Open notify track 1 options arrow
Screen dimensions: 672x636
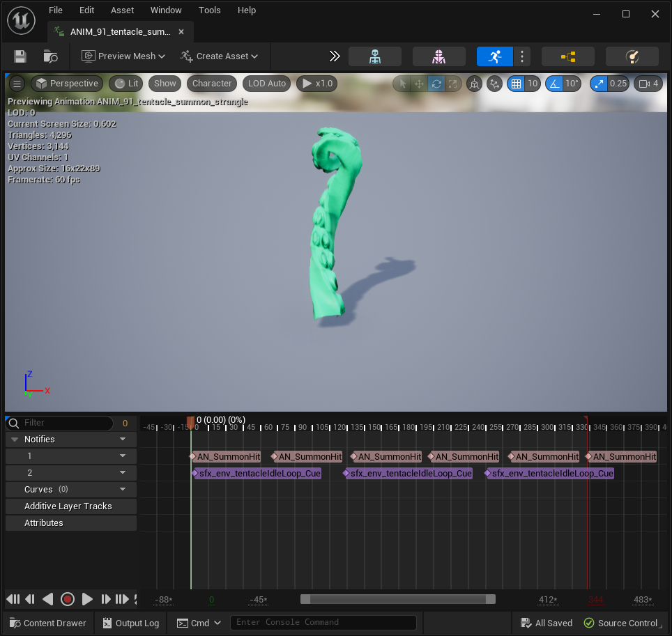(123, 456)
